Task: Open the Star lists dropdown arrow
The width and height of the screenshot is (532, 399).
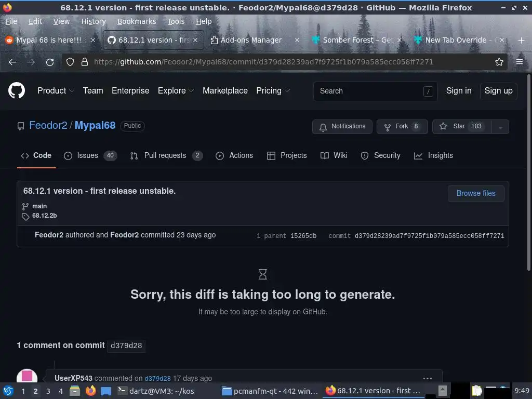Action: click(500, 127)
